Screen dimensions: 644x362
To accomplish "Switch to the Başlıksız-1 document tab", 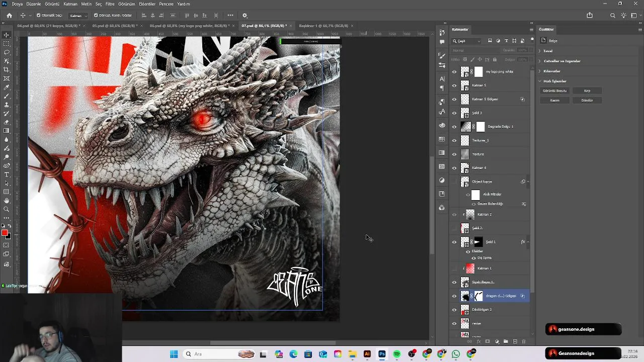I will pyautogui.click(x=324, y=26).
